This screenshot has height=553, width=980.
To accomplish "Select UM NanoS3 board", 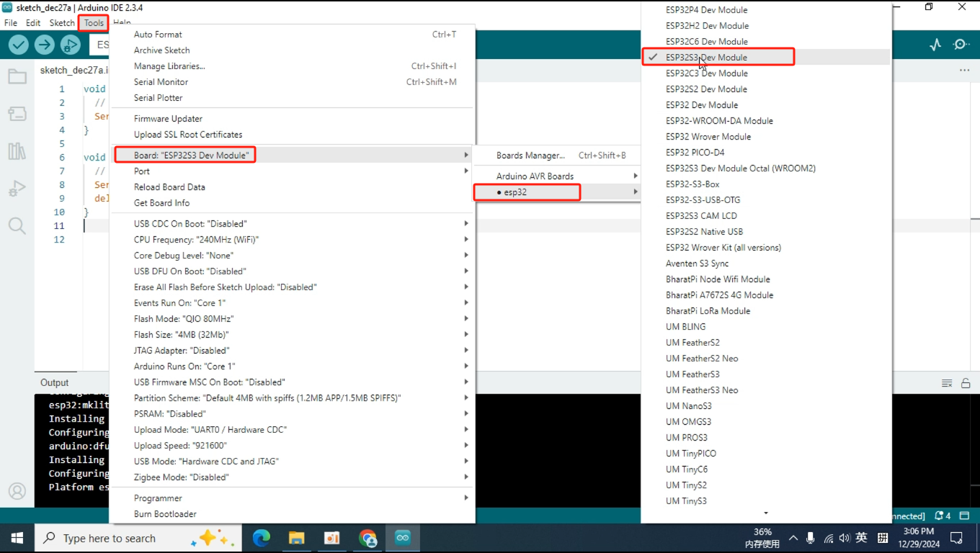I will (765, 406).
